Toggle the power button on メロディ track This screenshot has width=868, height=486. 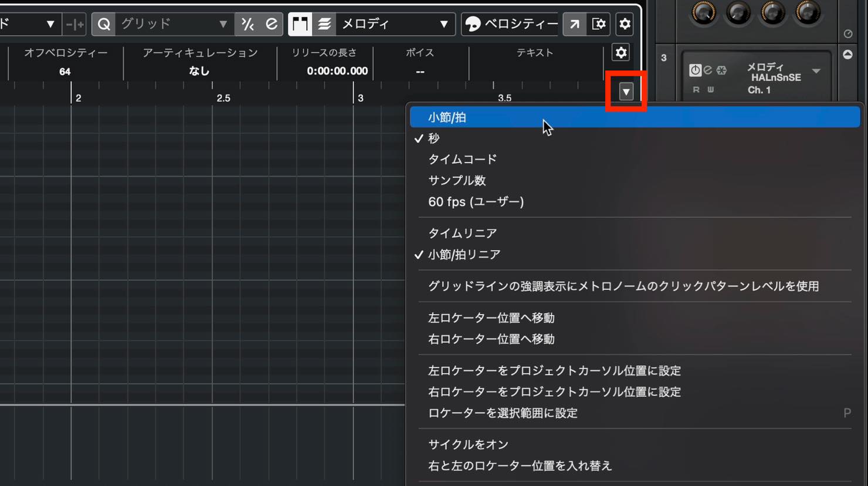tap(695, 70)
